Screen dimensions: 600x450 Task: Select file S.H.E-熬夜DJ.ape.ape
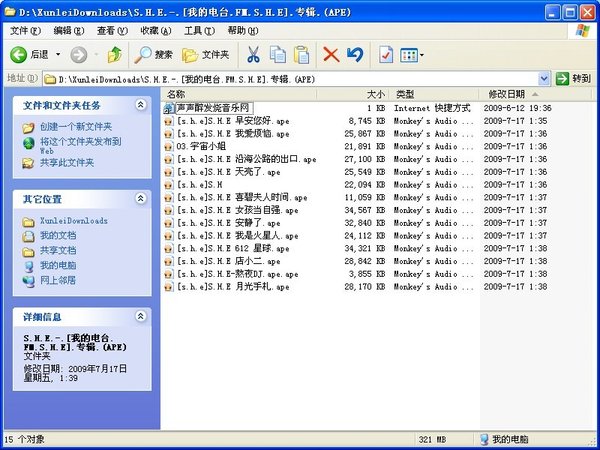pos(237,274)
